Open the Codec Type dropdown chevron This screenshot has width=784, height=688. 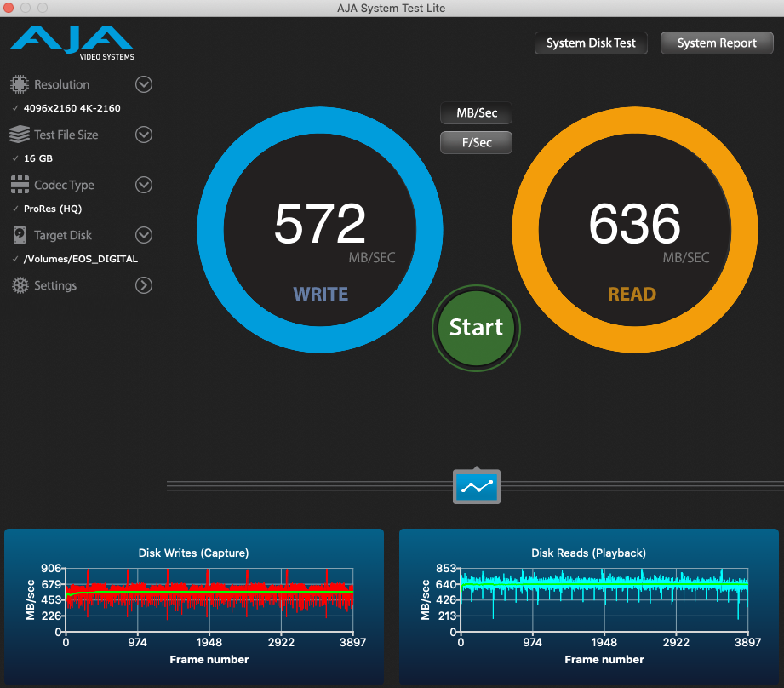143,185
